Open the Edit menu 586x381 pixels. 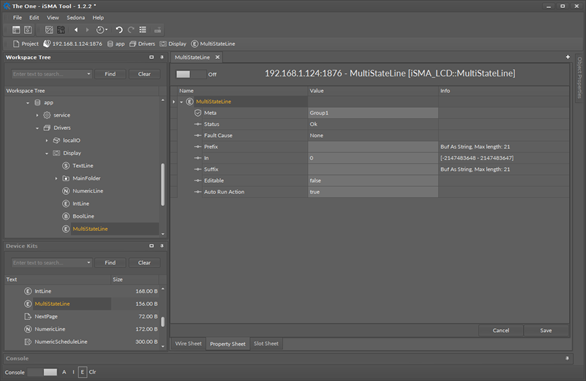point(34,18)
